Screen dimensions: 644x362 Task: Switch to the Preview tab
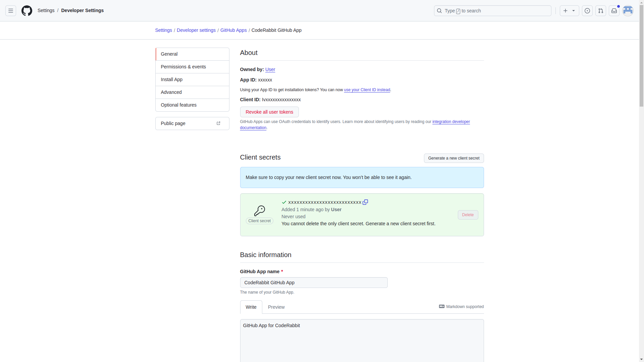[276, 307]
